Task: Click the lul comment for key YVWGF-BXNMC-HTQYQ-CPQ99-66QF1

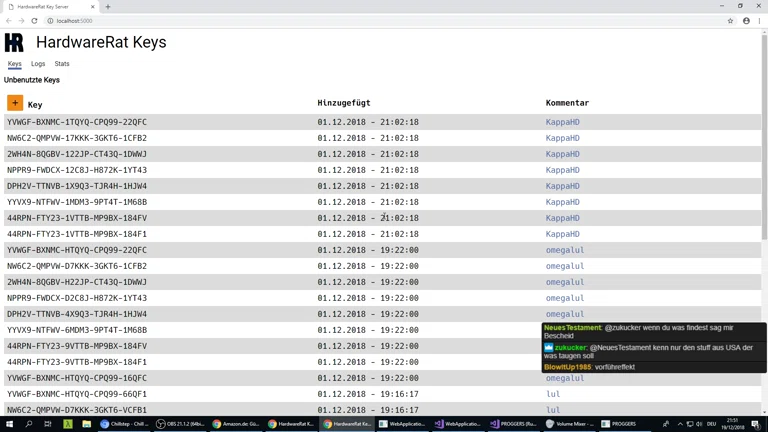Action: point(552,394)
